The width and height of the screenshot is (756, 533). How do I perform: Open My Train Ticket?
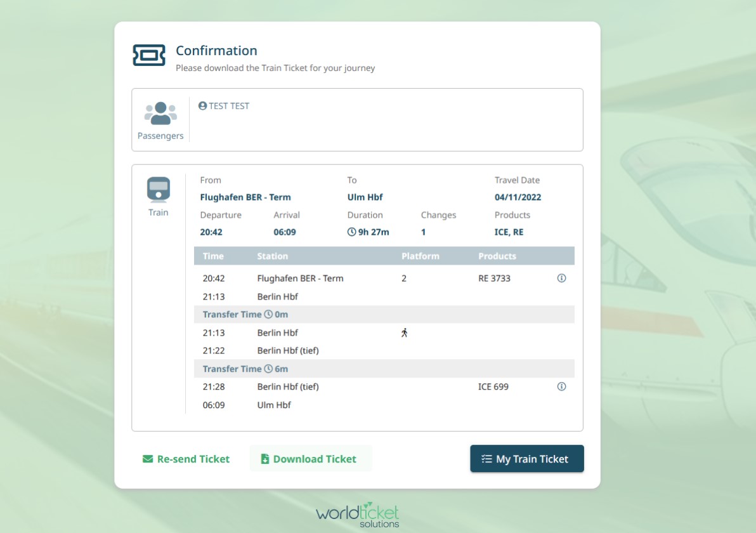pyautogui.click(x=526, y=459)
